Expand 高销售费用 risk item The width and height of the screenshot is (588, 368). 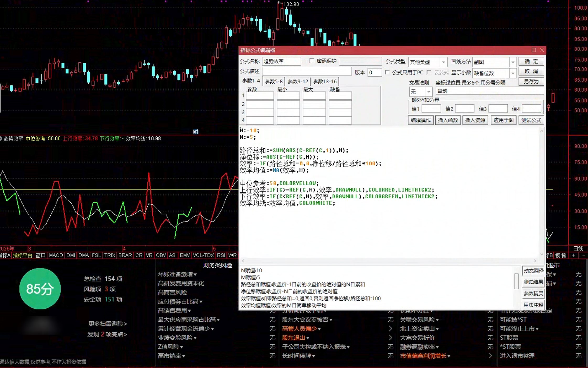coord(189,311)
